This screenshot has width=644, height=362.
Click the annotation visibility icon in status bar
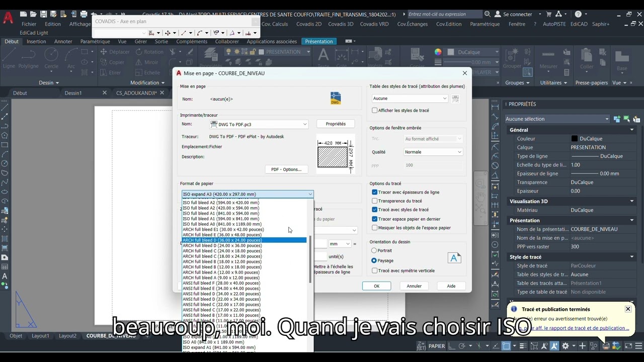click(544, 346)
